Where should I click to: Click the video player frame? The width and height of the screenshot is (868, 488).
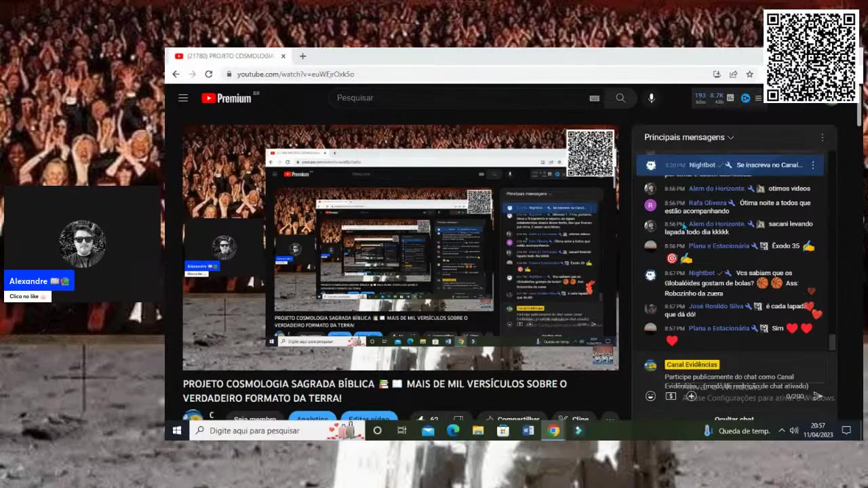click(400, 247)
